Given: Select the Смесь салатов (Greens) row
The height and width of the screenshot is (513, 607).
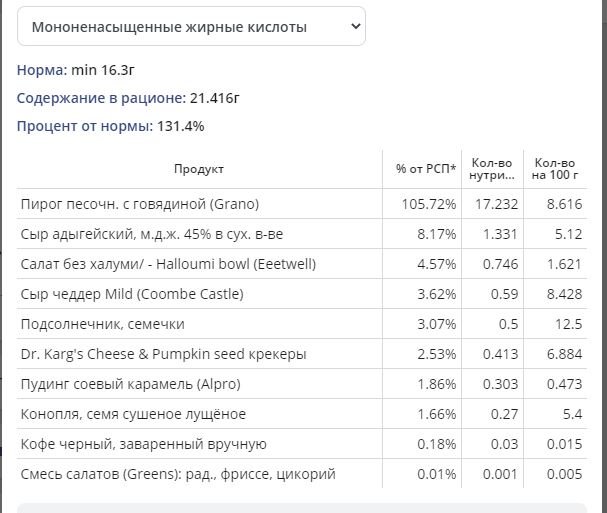Looking at the screenshot, I should (302, 474).
